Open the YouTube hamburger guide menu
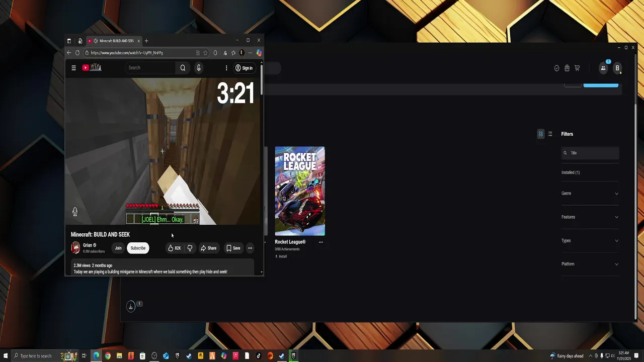Viewport: 644px width, 362px height. point(73,68)
